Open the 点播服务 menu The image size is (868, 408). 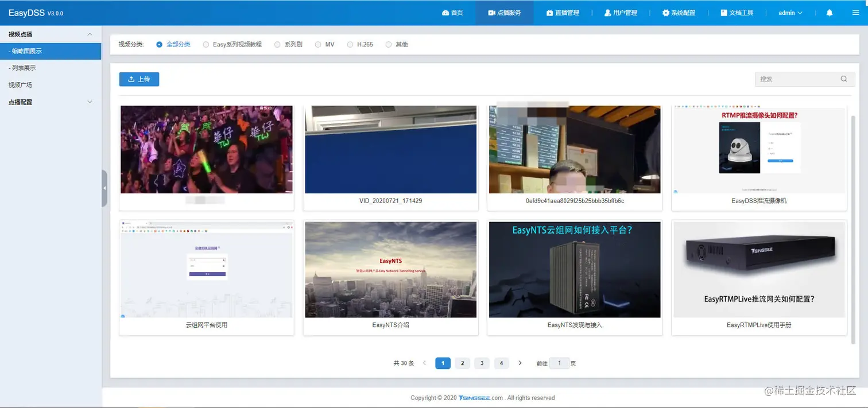point(505,13)
